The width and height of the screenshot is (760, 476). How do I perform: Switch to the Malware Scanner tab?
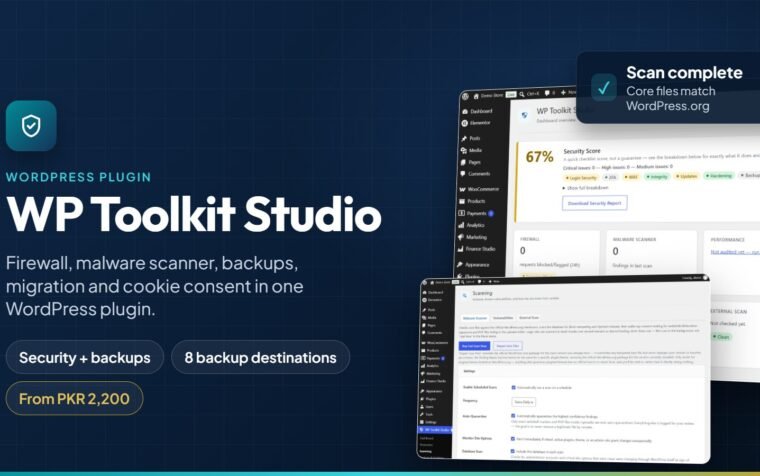click(475, 318)
